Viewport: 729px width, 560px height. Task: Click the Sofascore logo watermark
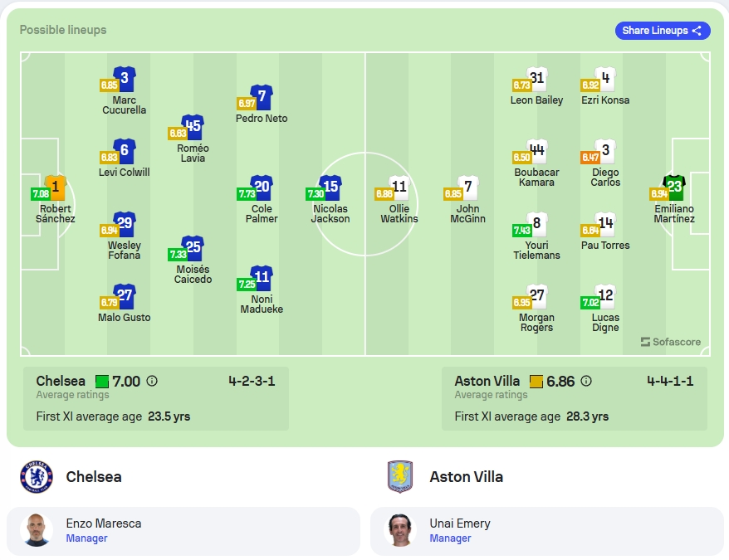pos(670,342)
